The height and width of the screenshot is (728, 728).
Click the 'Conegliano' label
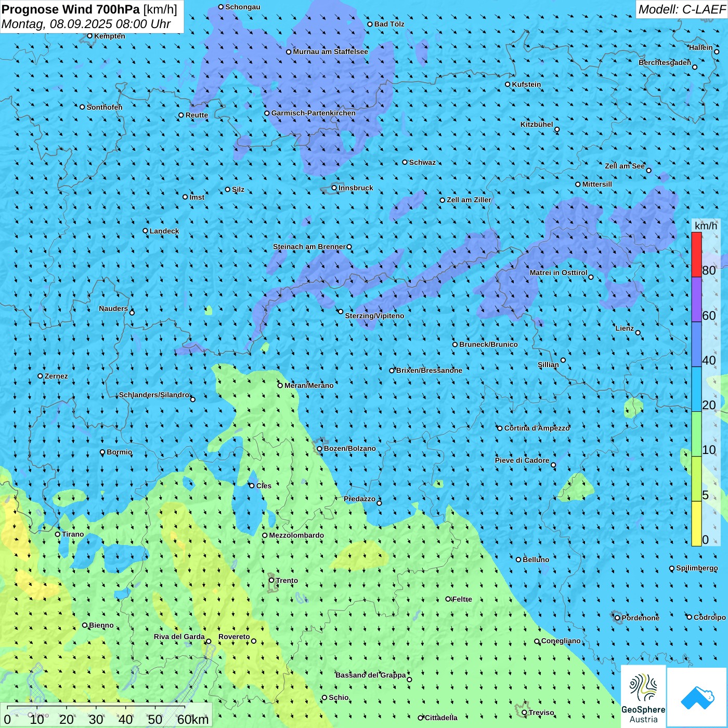[561, 641]
